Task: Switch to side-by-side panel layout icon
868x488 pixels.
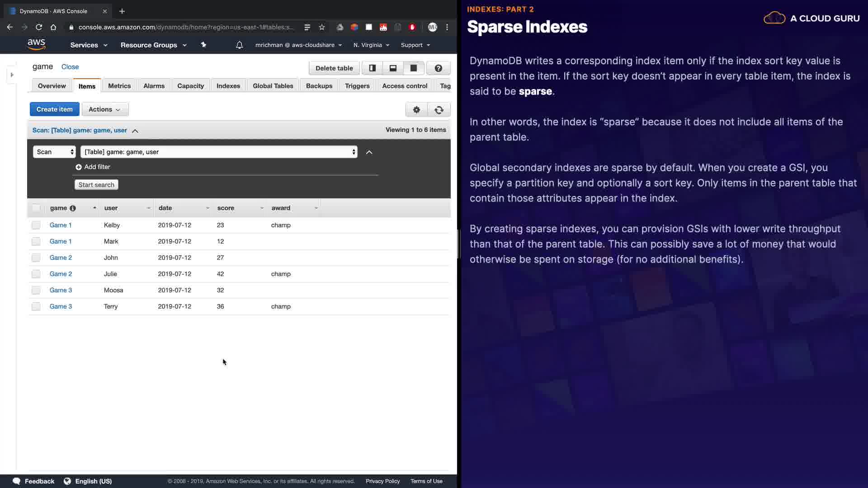Action: coord(372,68)
